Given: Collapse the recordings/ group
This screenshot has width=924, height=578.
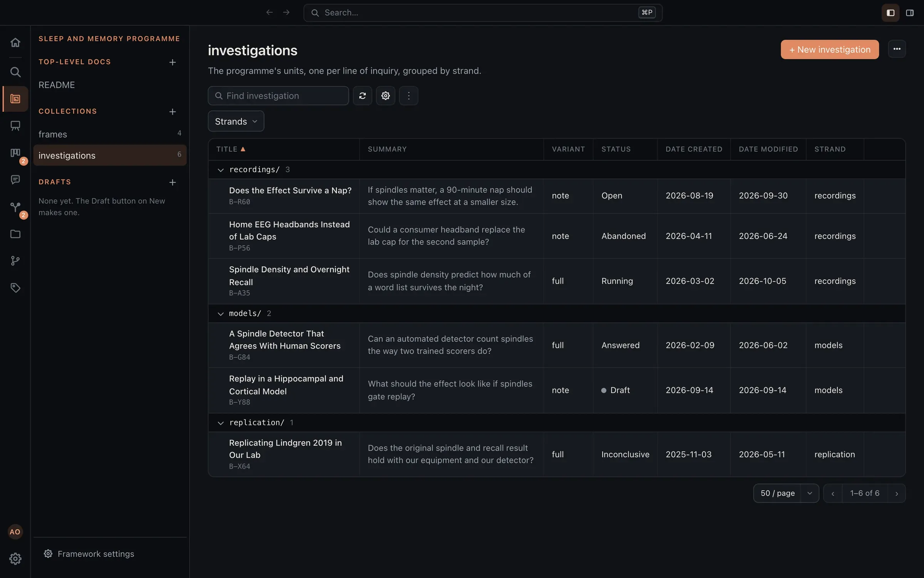Looking at the screenshot, I should [221, 170].
